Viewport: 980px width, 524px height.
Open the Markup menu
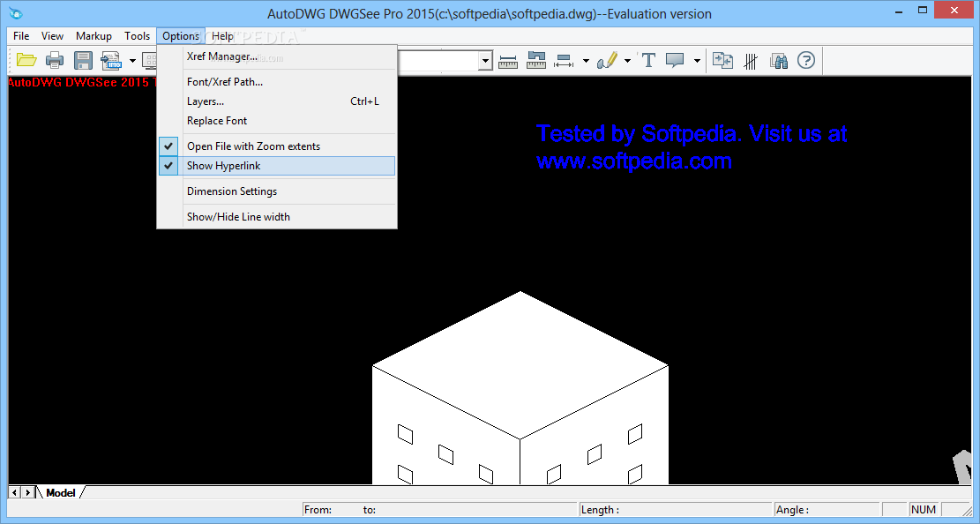coord(94,36)
